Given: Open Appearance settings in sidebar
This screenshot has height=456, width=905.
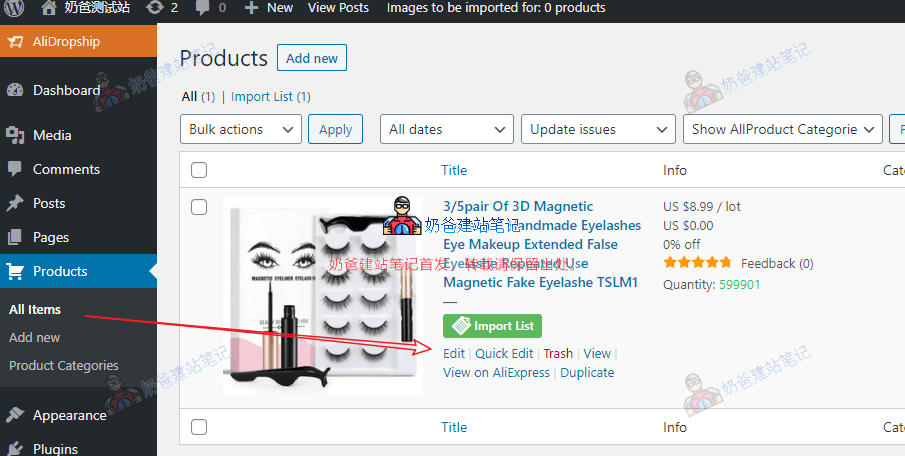Looking at the screenshot, I should click(x=69, y=415).
